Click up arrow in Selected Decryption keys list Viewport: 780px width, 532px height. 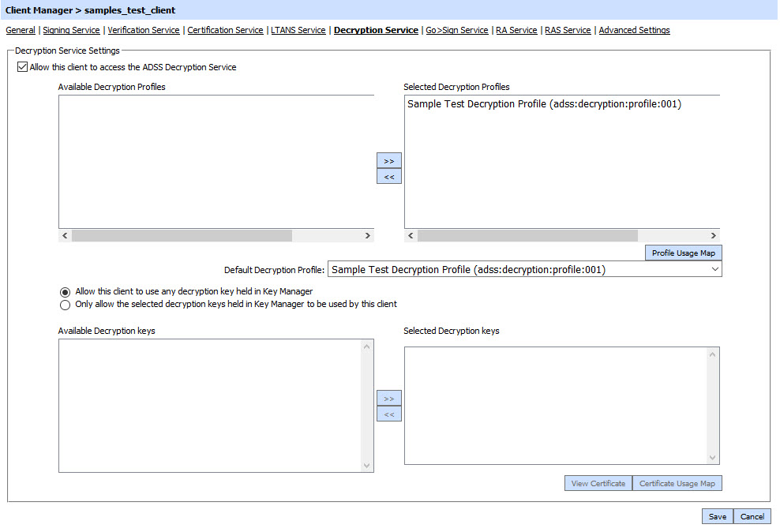pos(713,354)
